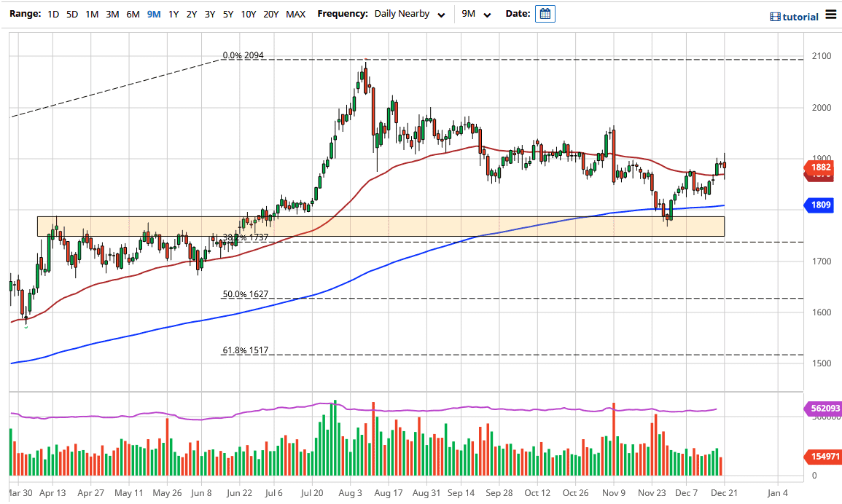The height and width of the screenshot is (504, 842).
Task: Click the blue 1809 moving-average price flag
Action: (x=819, y=205)
